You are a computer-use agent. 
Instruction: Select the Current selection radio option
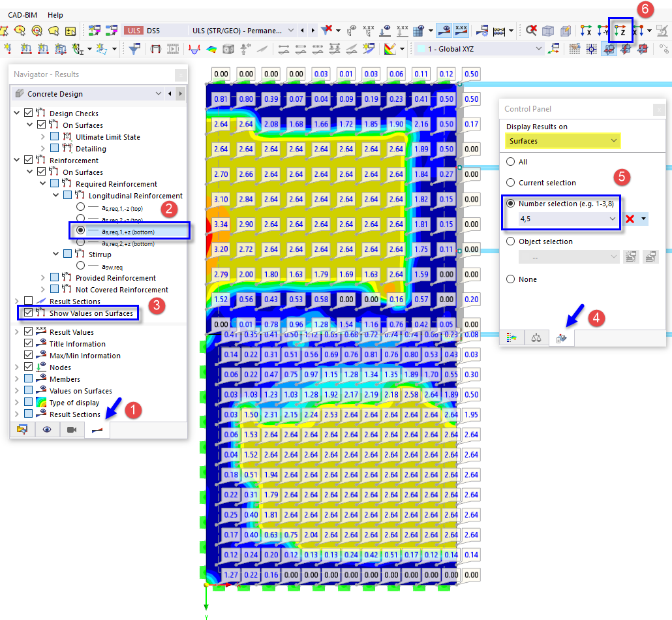510,182
